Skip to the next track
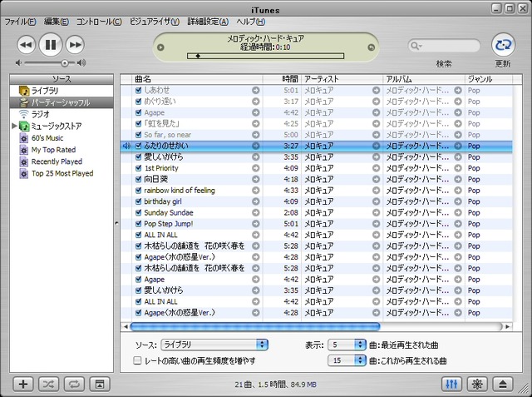The width and height of the screenshot is (532, 397). click(x=75, y=45)
